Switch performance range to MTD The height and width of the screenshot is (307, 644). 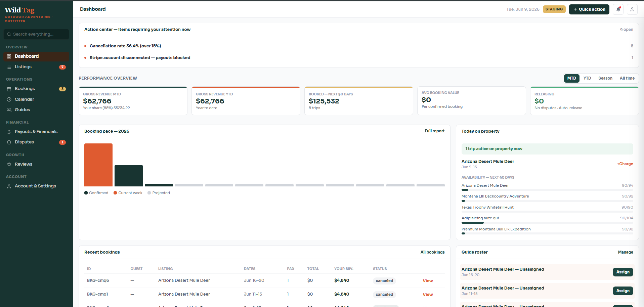(572, 78)
